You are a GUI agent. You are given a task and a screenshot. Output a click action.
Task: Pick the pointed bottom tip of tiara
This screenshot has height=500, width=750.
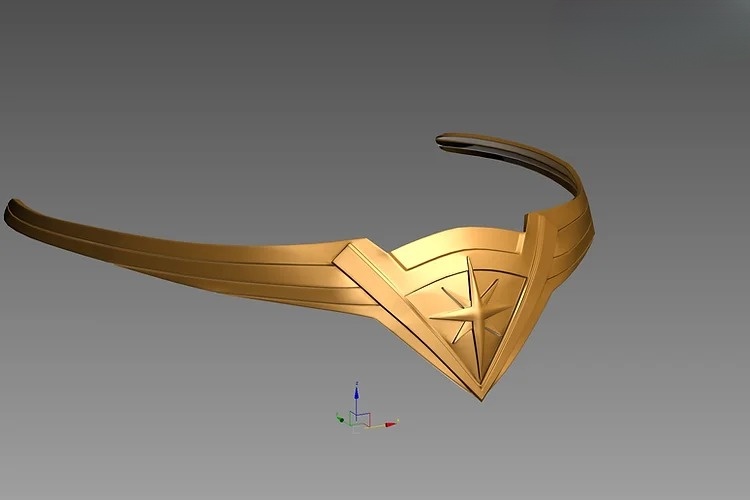[x=481, y=397]
